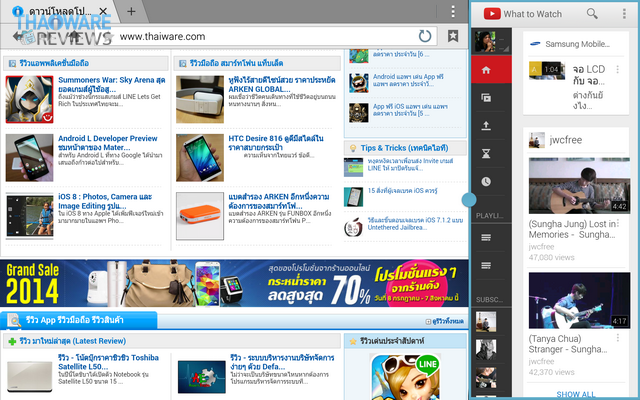Open options for Lost in Memories video

point(618,223)
